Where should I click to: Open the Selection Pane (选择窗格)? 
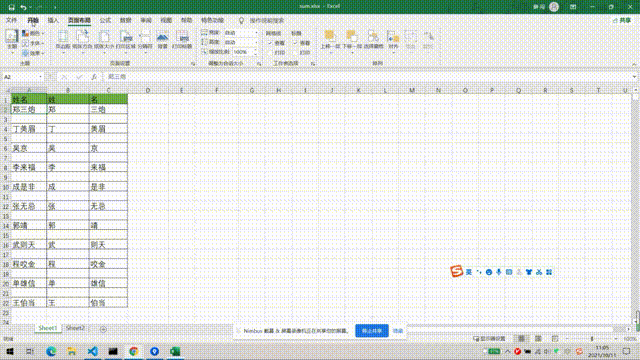coord(373,40)
